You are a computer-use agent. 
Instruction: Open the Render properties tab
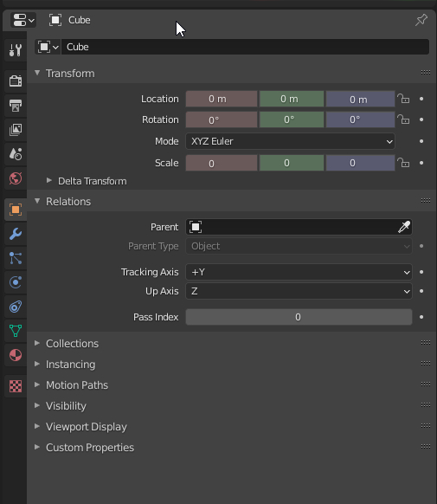(x=16, y=81)
